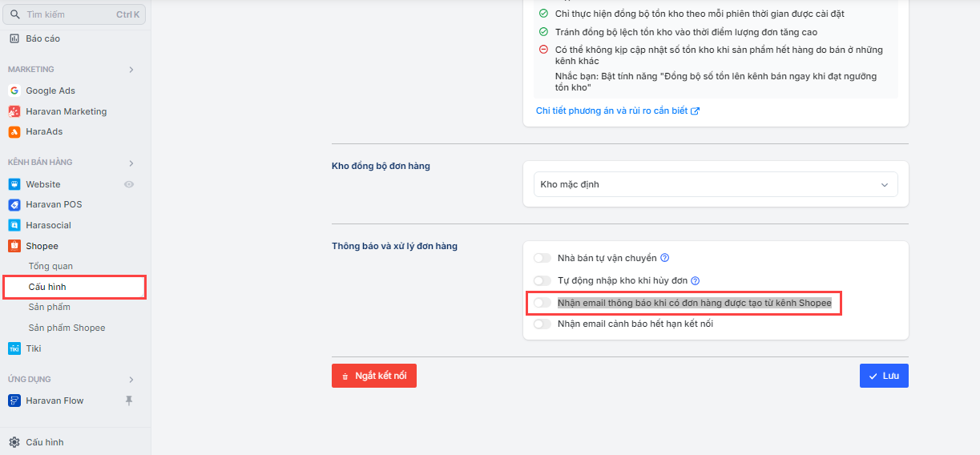Open the Harasocial channel icon
This screenshot has height=455, width=980.
14,225
